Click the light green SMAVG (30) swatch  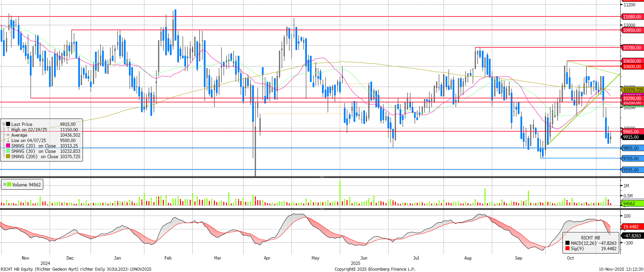[8, 151]
